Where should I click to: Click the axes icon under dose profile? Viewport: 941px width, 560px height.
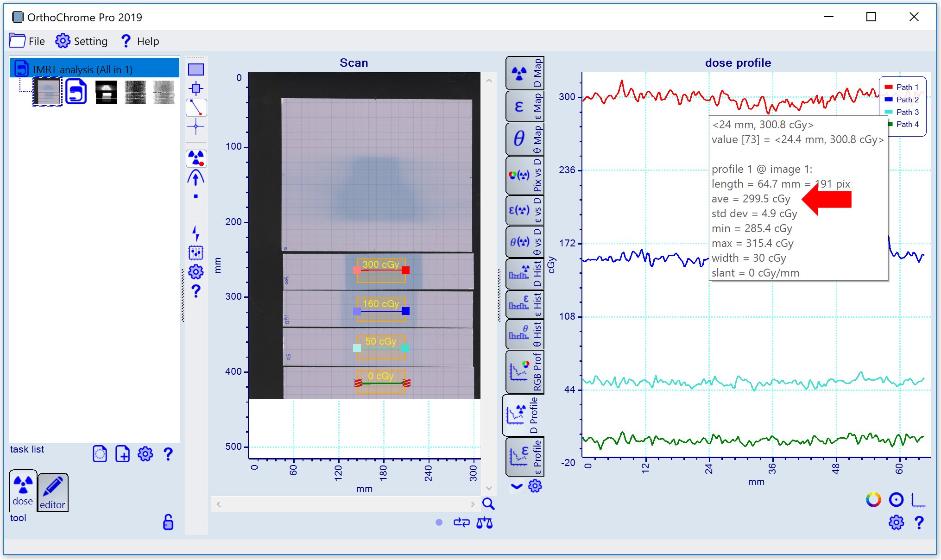pyautogui.click(x=918, y=500)
